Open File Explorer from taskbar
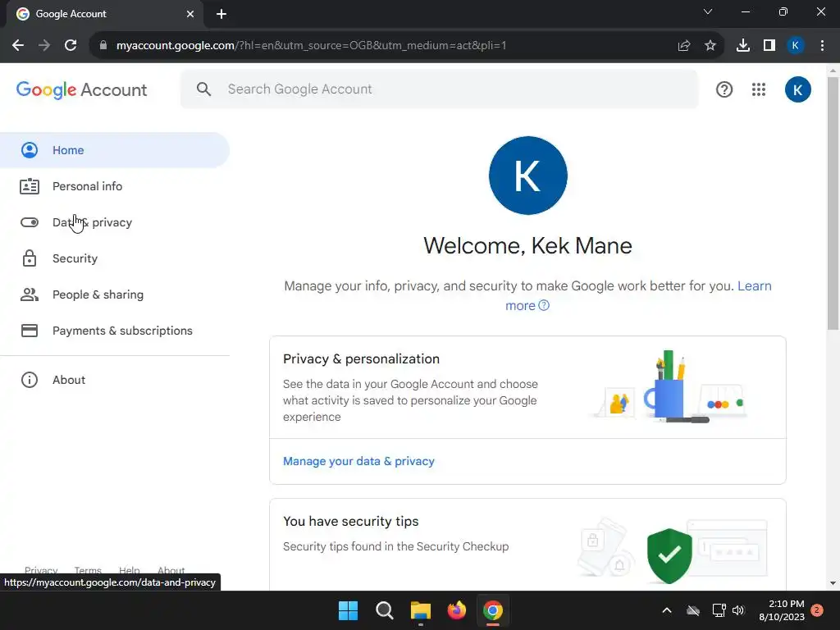840x630 pixels. coord(421,610)
